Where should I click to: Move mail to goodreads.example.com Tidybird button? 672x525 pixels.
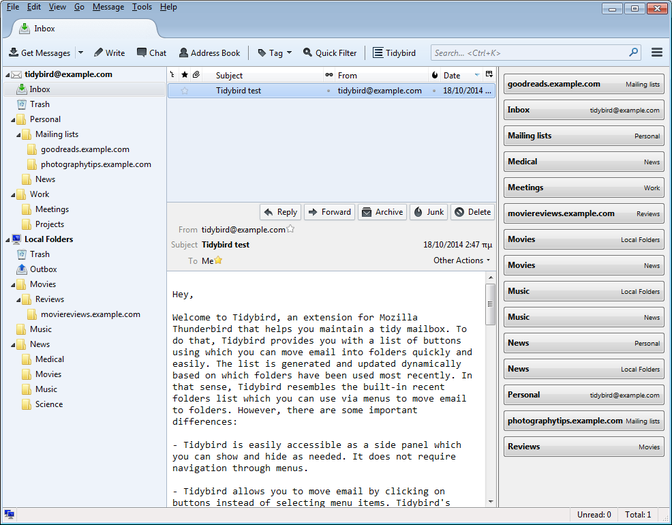pyautogui.click(x=584, y=84)
